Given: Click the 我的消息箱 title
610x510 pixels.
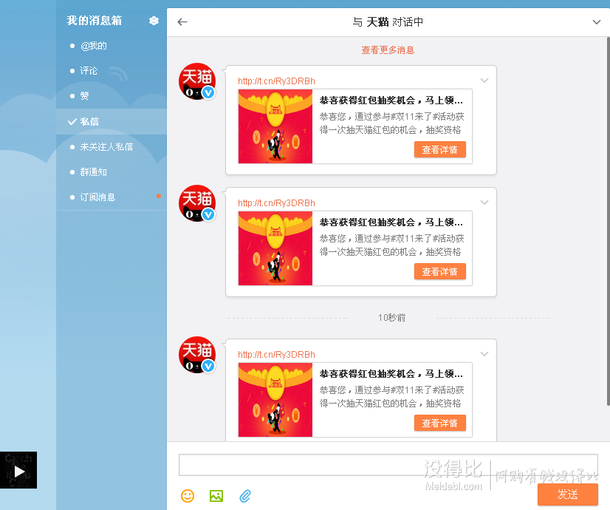Looking at the screenshot, I should [x=94, y=21].
